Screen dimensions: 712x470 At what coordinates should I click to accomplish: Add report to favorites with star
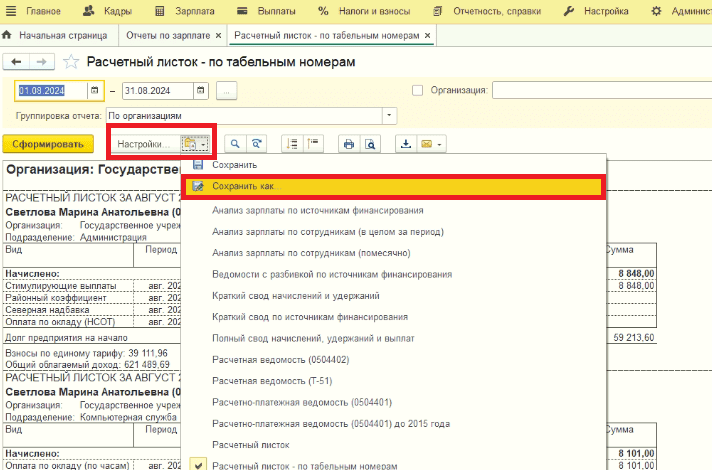tap(71, 62)
